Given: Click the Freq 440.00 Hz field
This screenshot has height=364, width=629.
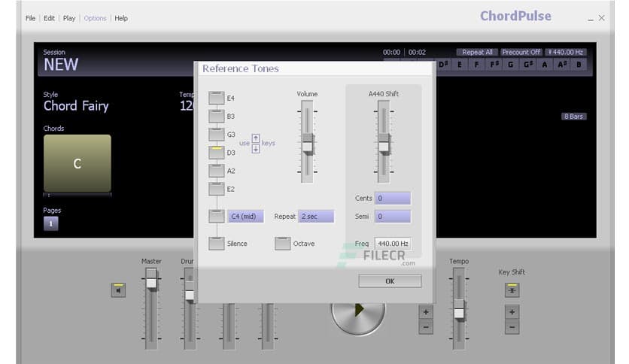Looking at the screenshot, I should (392, 244).
